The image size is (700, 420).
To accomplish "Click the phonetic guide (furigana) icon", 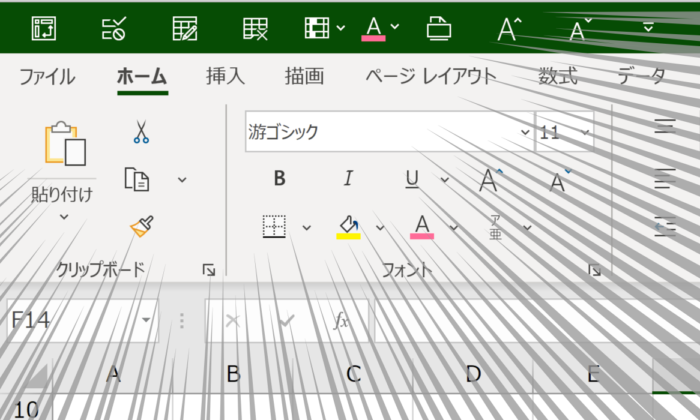I will (x=495, y=227).
